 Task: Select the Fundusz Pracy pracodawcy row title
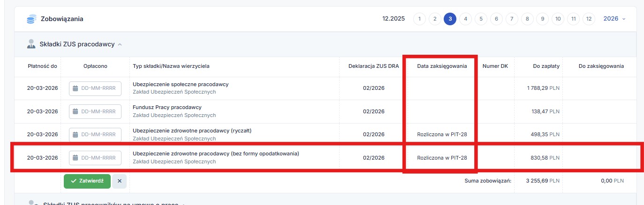pos(167,107)
